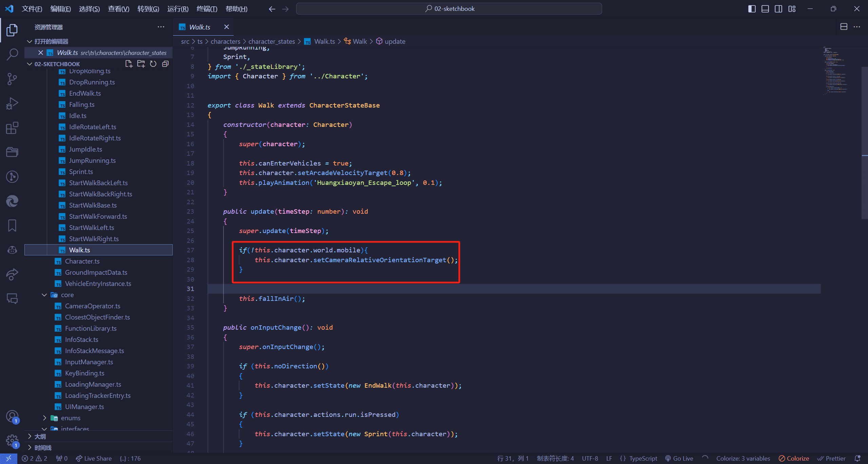Open the 终端(T) menu
The height and width of the screenshot is (464, 868).
click(207, 9)
